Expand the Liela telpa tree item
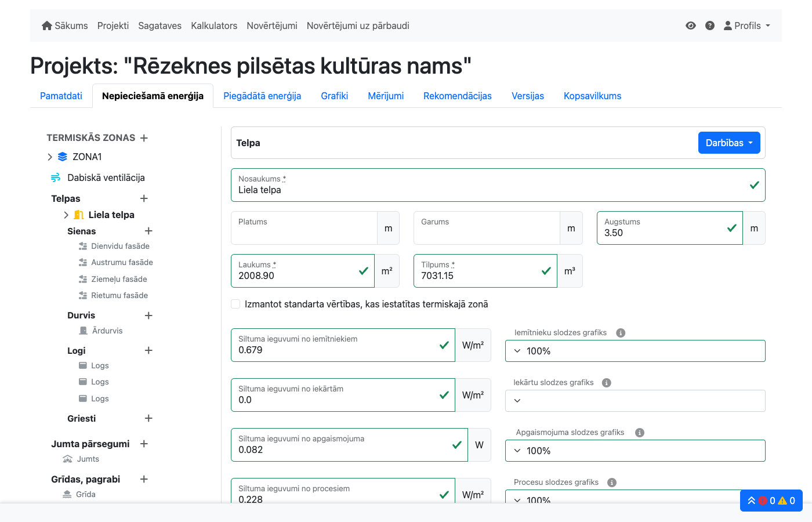The image size is (812, 522). click(x=66, y=215)
